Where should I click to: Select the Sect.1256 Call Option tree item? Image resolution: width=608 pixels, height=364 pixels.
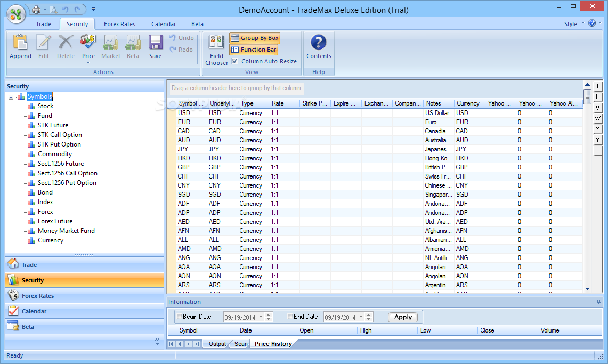point(68,173)
